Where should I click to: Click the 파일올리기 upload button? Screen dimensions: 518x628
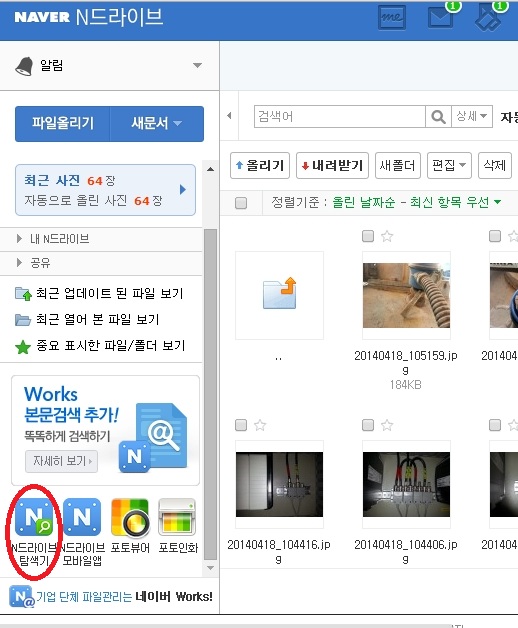tap(62, 123)
